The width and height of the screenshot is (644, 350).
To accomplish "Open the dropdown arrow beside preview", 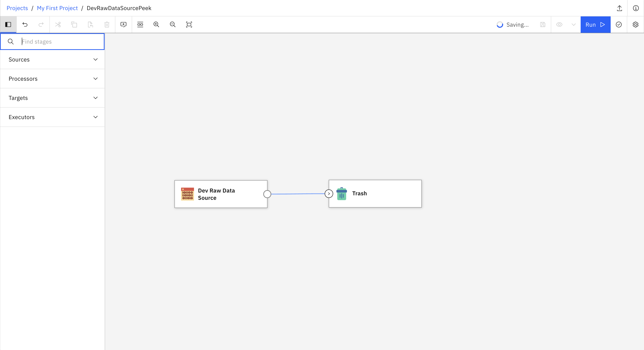I will [x=574, y=24].
